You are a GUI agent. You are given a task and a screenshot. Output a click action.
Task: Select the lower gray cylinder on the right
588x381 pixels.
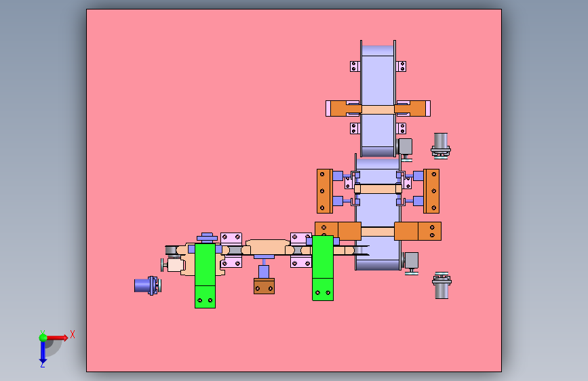tap(442, 286)
